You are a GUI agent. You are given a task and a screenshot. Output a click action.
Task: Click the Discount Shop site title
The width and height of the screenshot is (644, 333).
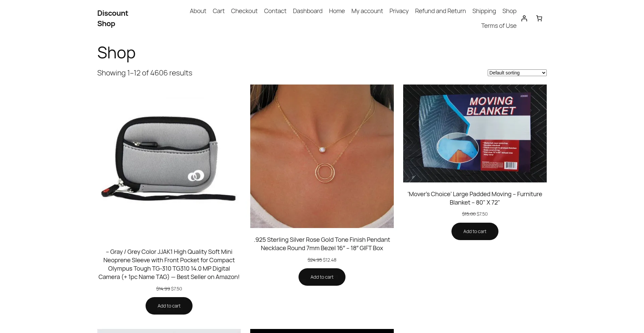(113, 18)
